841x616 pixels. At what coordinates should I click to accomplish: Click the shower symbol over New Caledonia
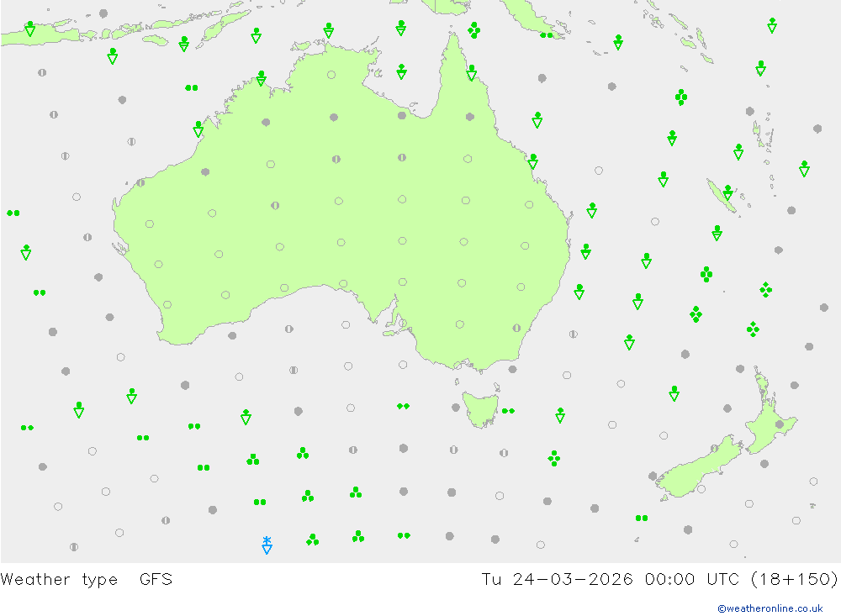click(x=727, y=193)
